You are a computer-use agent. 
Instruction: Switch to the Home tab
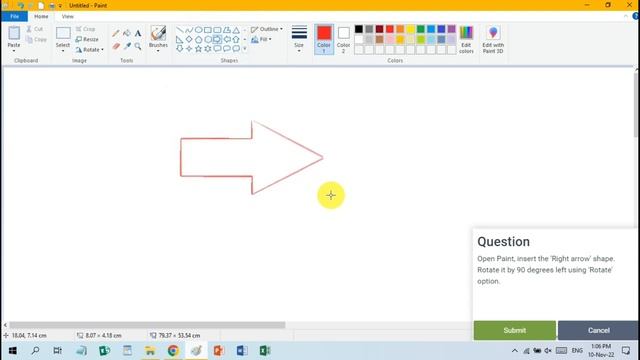[x=41, y=16]
